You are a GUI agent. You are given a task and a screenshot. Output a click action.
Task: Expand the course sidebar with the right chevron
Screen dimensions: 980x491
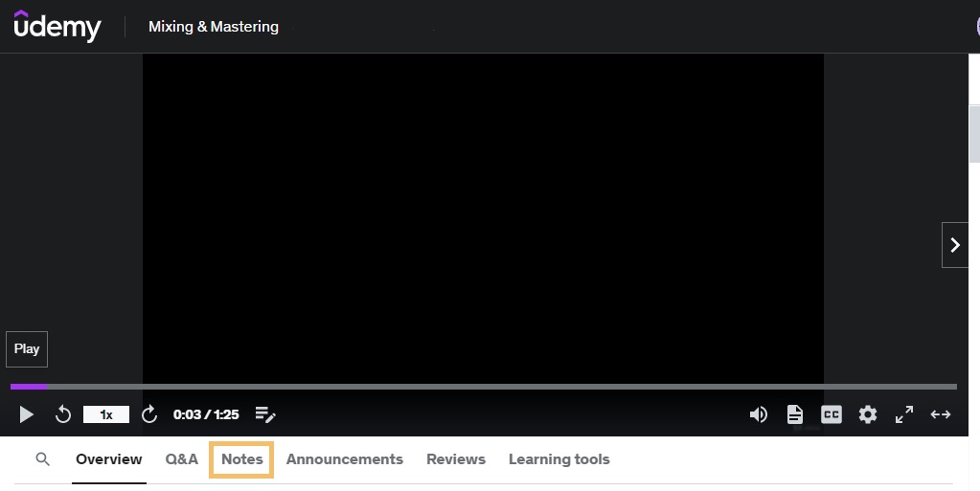pyautogui.click(x=954, y=245)
